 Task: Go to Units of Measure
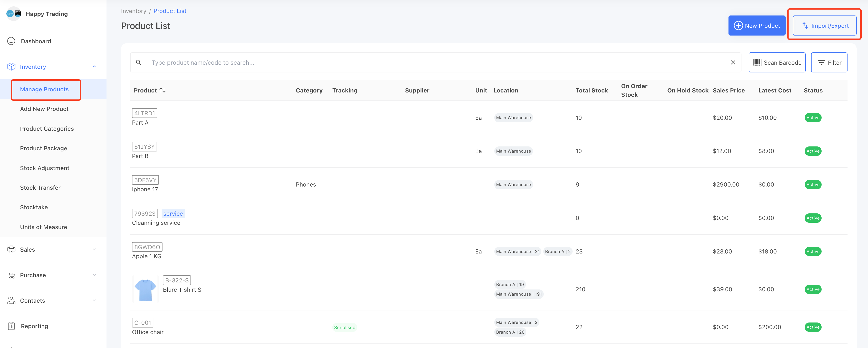click(x=43, y=227)
